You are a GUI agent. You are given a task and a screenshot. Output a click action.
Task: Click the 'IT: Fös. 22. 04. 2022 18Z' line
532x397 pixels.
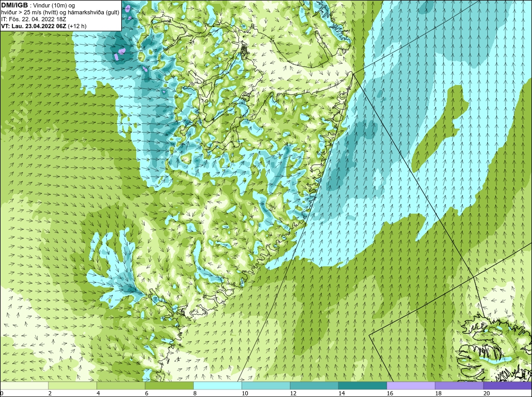click(x=34, y=19)
